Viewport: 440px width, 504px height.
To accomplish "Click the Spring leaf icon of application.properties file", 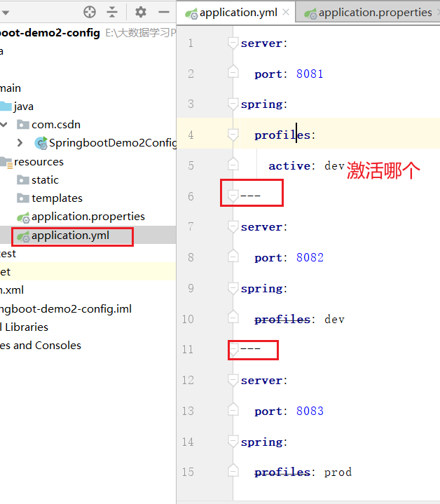I will coord(23,218).
